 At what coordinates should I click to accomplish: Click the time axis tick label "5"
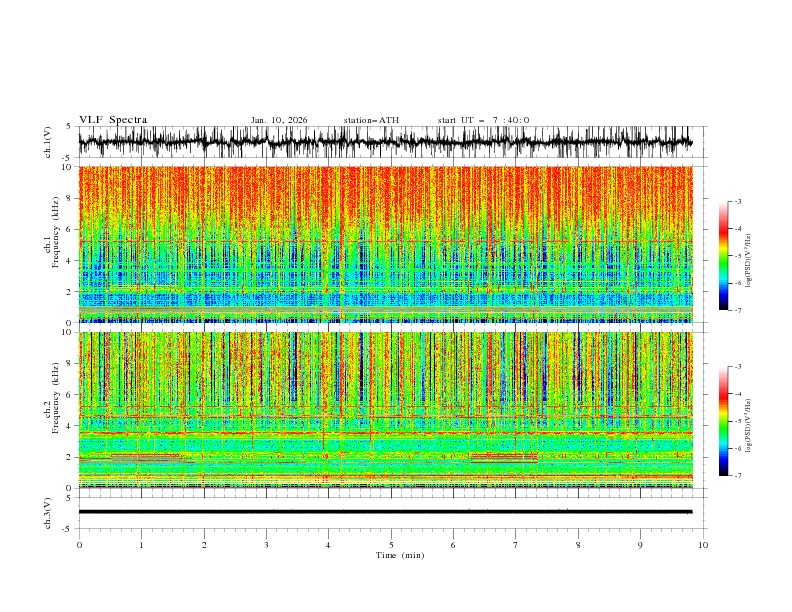tap(391, 545)
